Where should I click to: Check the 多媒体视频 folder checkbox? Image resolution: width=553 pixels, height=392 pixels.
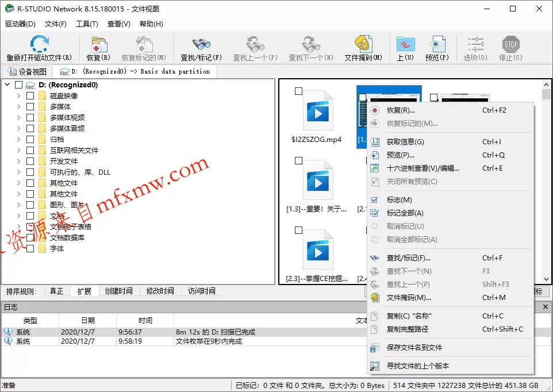point(30,117)
